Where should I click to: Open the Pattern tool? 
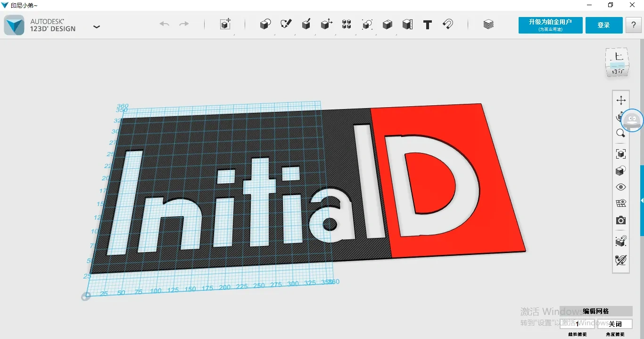(347, 25)
